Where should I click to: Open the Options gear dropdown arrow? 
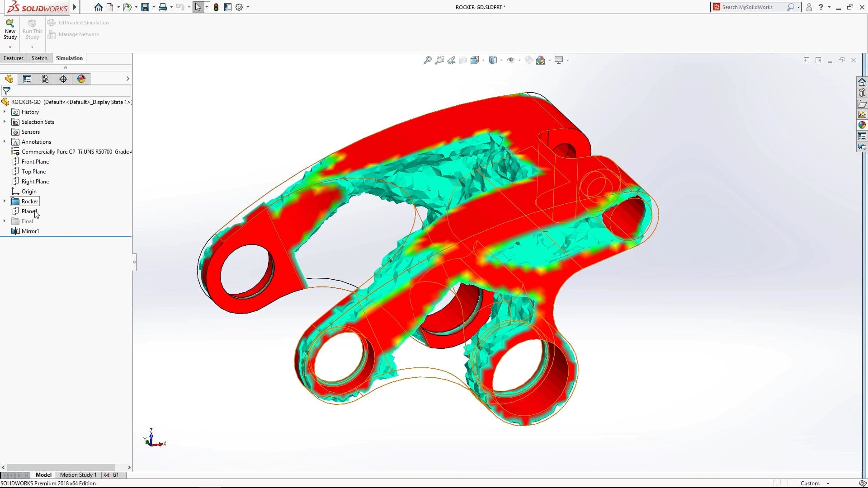[248, 7]
